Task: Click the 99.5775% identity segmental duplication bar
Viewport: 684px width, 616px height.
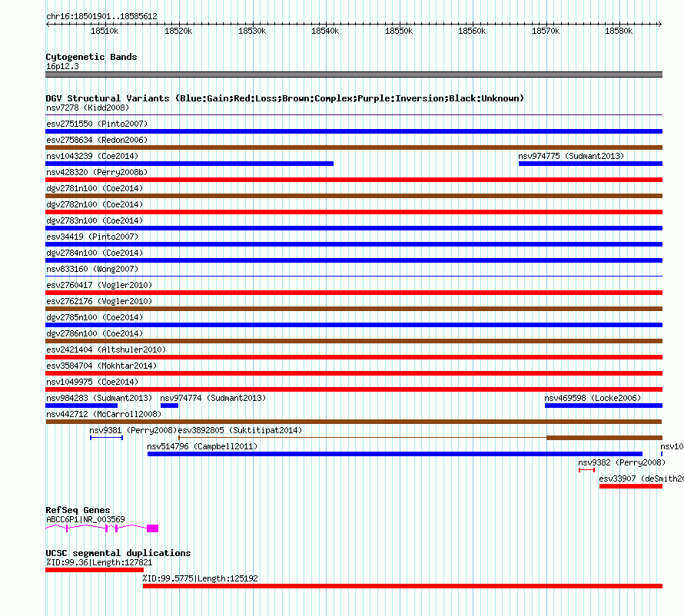Action: (x=403, y=586)
